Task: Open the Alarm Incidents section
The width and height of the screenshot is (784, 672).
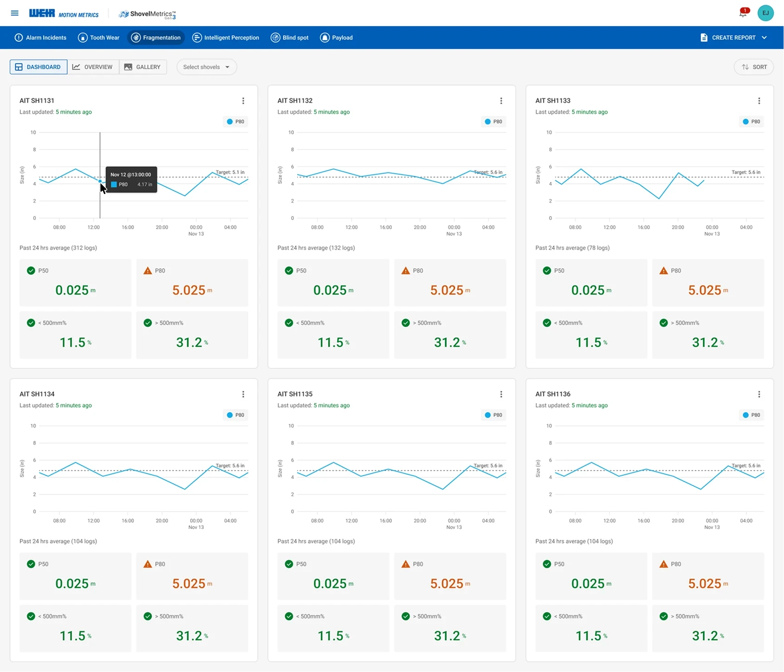Action: click(x=40, y=38)
